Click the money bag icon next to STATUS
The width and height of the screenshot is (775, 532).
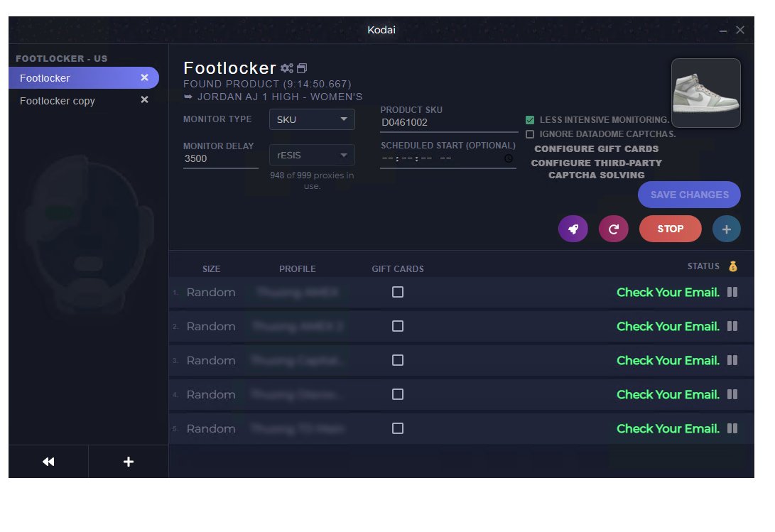(733, 266)
